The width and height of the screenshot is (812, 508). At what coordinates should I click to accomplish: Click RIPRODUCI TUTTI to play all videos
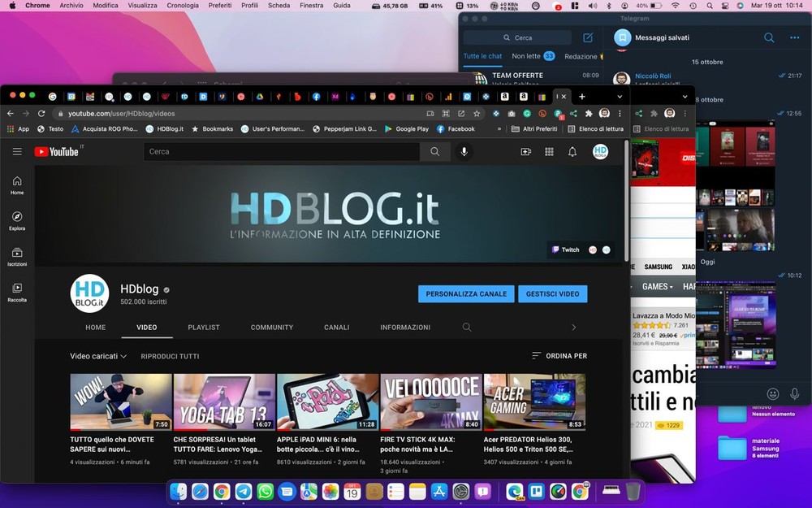[x=170, y=356]
